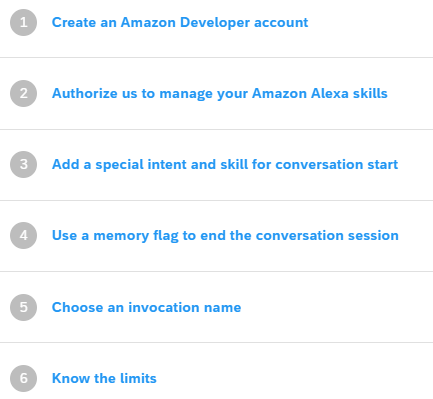Click the step 1 number circle

point(23,22)
